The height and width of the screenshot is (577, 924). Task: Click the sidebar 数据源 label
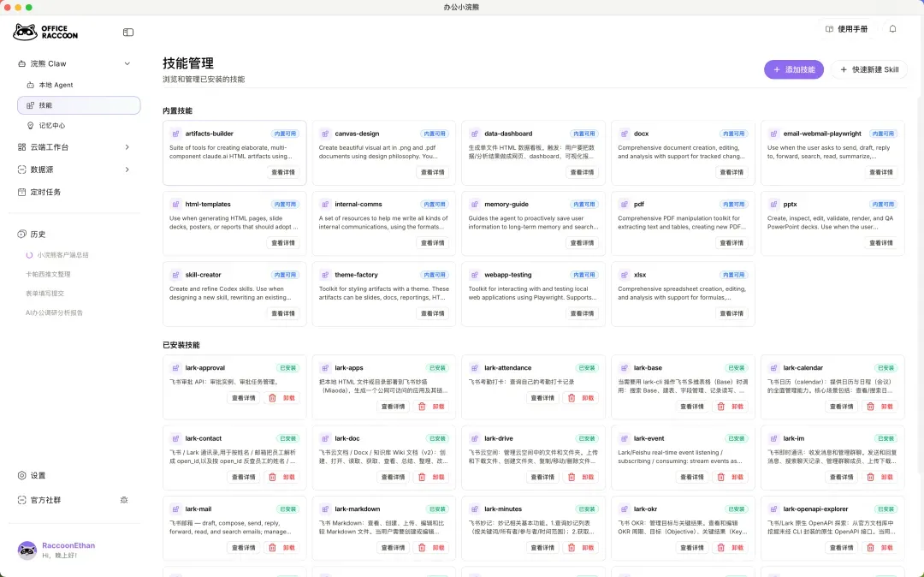(42, 170)
